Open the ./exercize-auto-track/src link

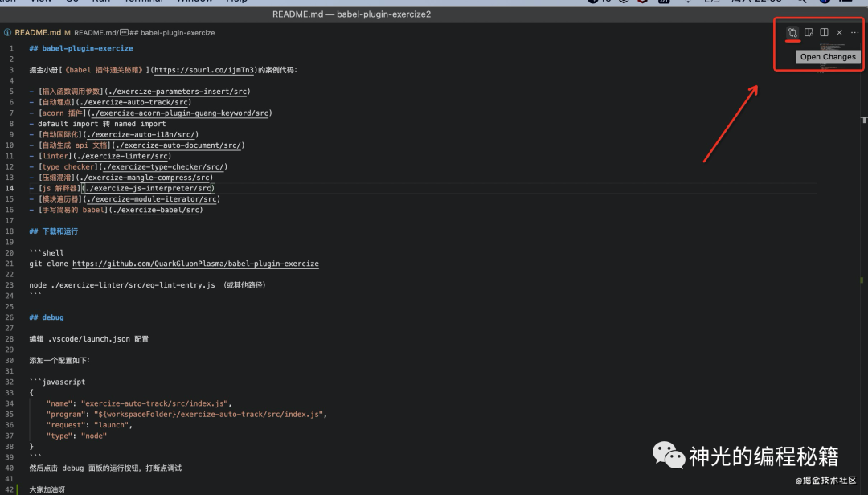(x=133, y=102)
